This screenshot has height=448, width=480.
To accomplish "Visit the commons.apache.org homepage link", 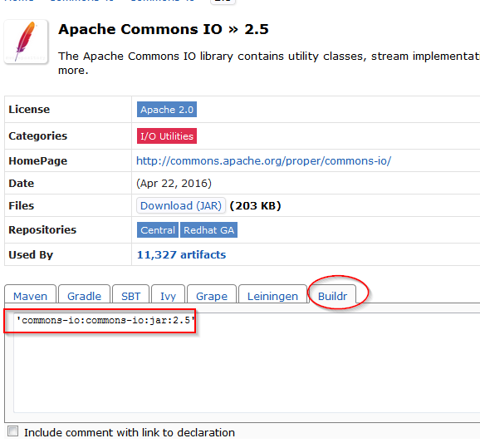I will click(263, 161).
